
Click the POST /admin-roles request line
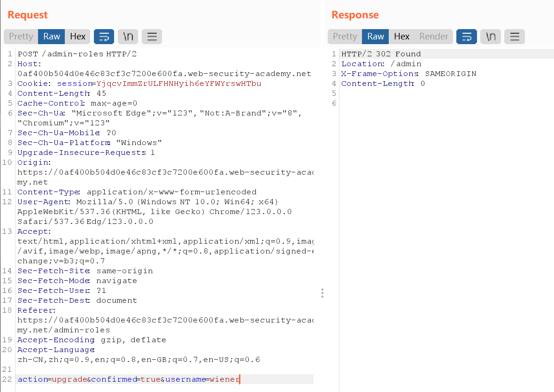[x=77, y=54]
